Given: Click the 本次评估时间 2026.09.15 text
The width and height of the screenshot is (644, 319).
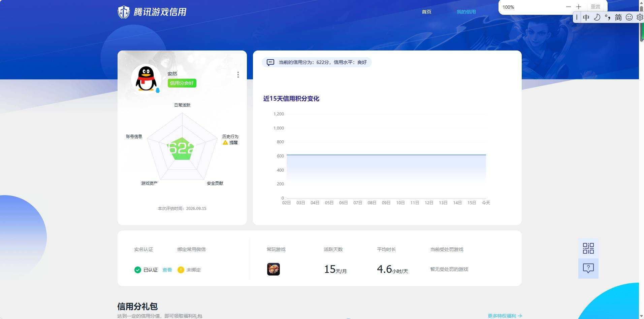Looking at the screenshot, I should 182,209.
